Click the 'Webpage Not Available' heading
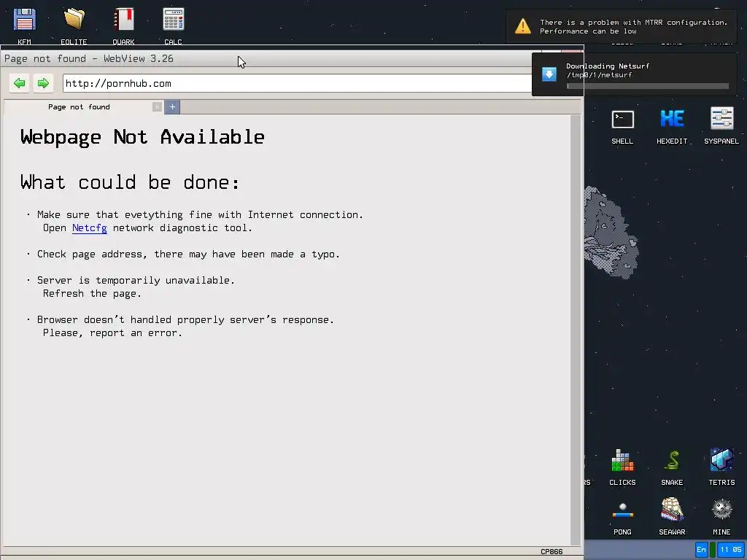The height and width of the screenshot is (560, 747). pos(142,137)
